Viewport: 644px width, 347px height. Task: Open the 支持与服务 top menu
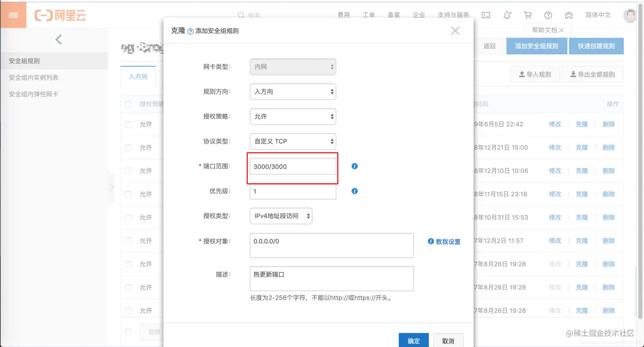pyautogui.click(x=454, y=15)
